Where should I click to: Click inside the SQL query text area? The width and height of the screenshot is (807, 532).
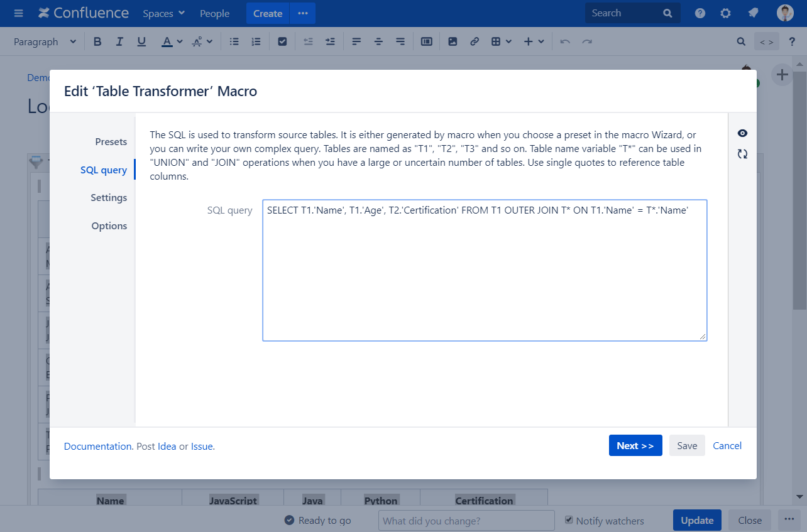pyautogui.click(x=484, y=276)
